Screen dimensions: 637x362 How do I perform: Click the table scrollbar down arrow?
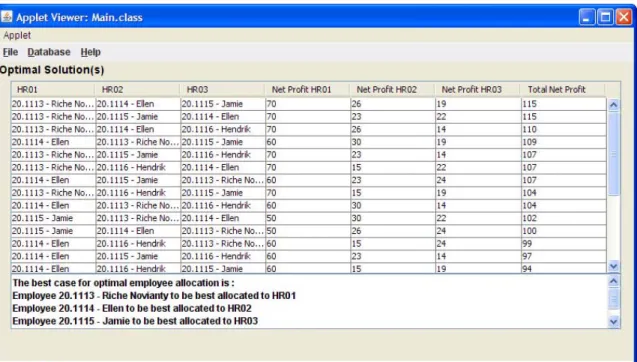click(x=613, y=267)
